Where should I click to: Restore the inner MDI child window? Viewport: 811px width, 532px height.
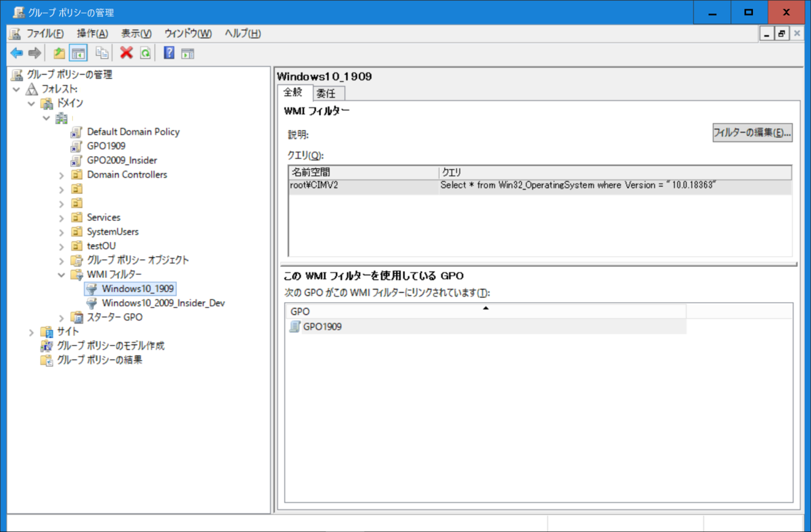tap(782, 34)
